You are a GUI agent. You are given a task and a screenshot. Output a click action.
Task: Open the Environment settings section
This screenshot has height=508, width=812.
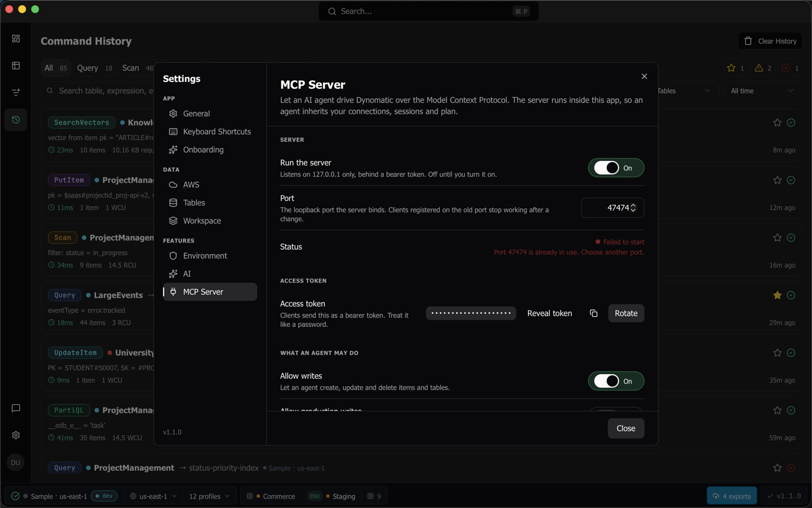pos(210,256)
